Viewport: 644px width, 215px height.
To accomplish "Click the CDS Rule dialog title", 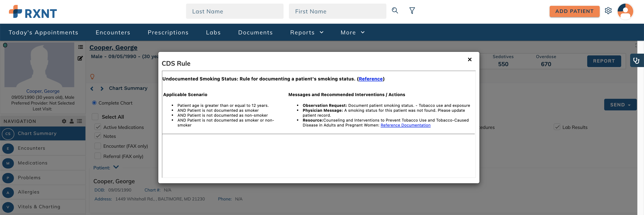I will coord(176,63).
